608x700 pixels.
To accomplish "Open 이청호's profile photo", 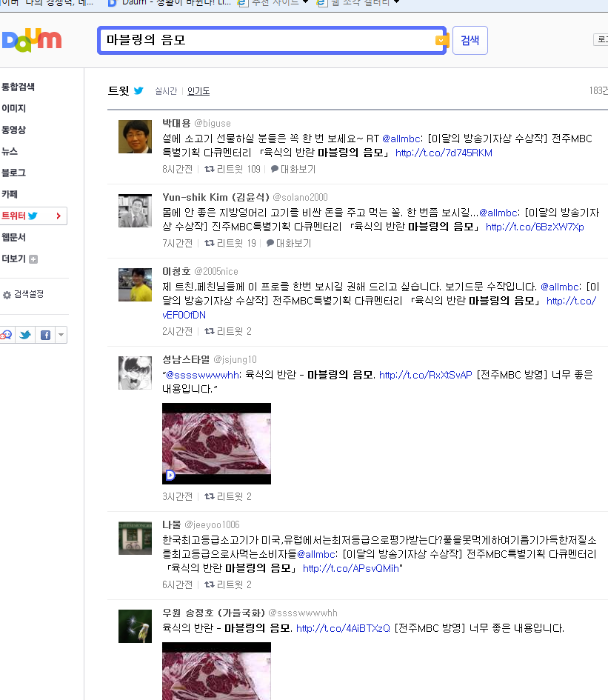I will 136,284.
